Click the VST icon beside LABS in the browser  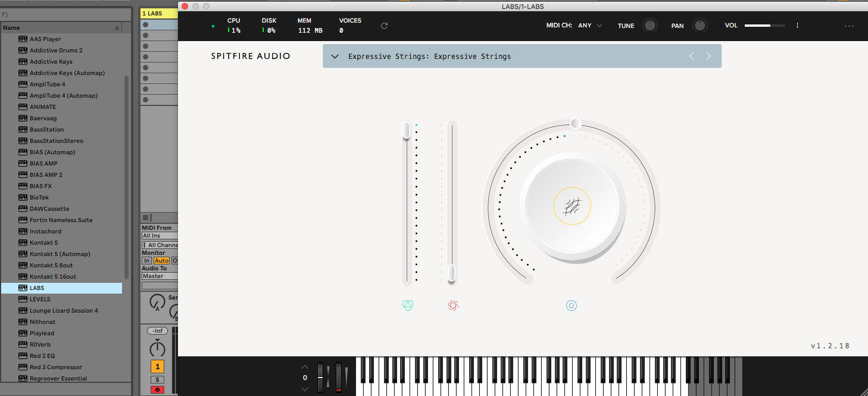23,288
